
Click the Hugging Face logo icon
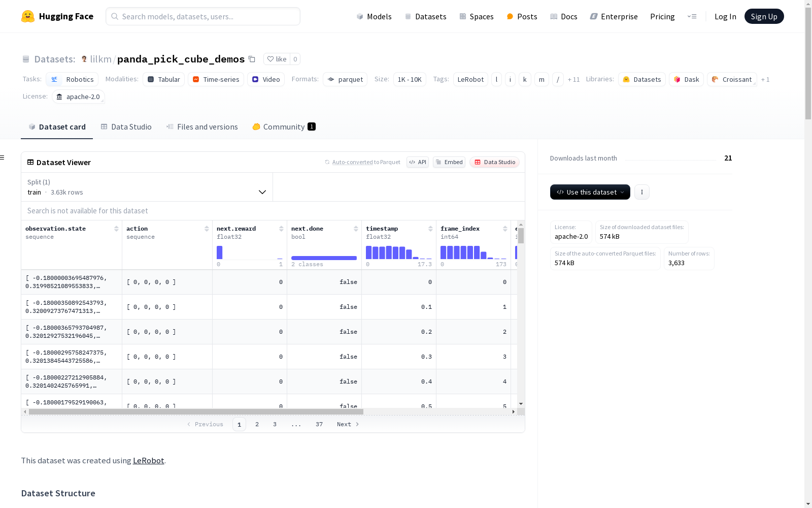pyautogui.click(x=28, y=16)
